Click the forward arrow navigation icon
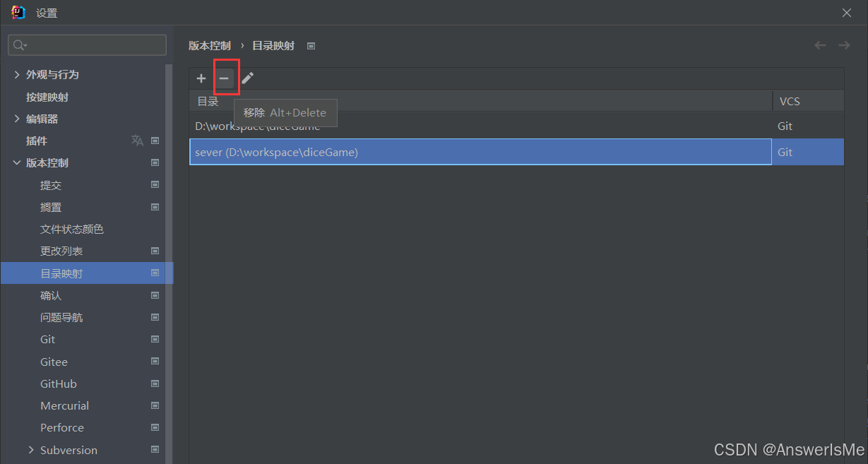Image resolution: width=868 pixels, height=464 pixels. point(844,45)
